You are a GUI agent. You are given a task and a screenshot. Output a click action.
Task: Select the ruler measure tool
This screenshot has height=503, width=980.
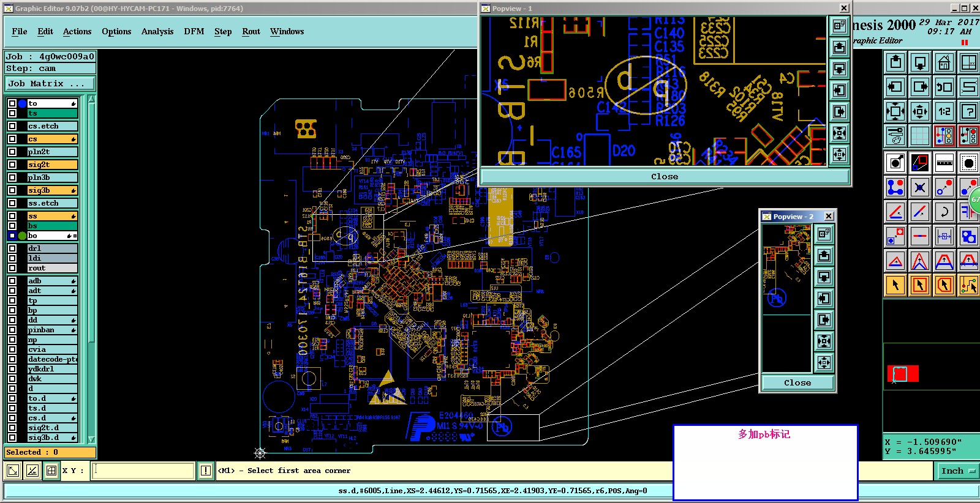point(944,163)
